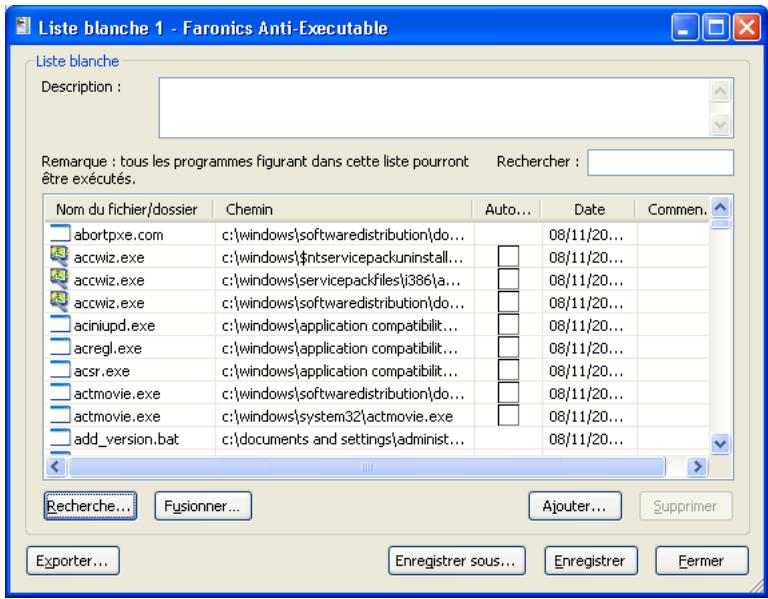Click the list's scroll up arrow
The image size is (768, 599).
tap(720, 208)
